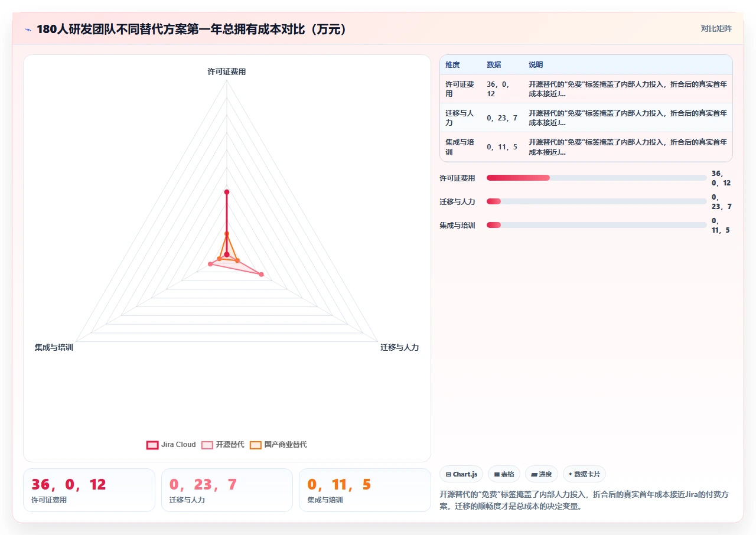Image resolution: width=756 pixels, height=535 pixels.
Task: Click table cell 集成与培训 in 维度 column
Action: (x=461, y=146)
